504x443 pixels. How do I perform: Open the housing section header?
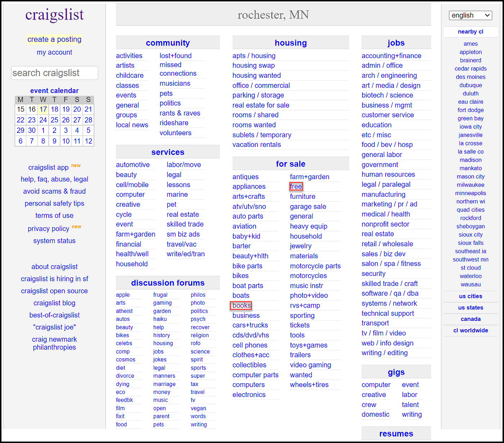291,43
